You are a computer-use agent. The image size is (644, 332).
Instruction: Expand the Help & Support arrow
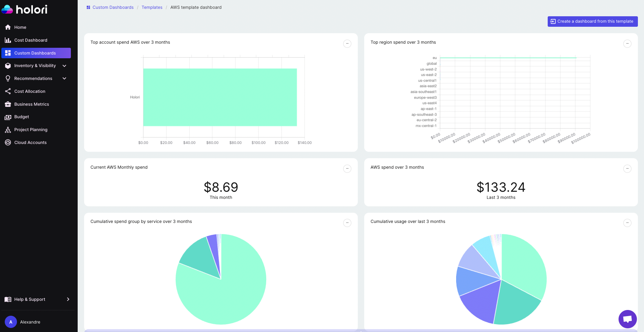coord(68,299)
